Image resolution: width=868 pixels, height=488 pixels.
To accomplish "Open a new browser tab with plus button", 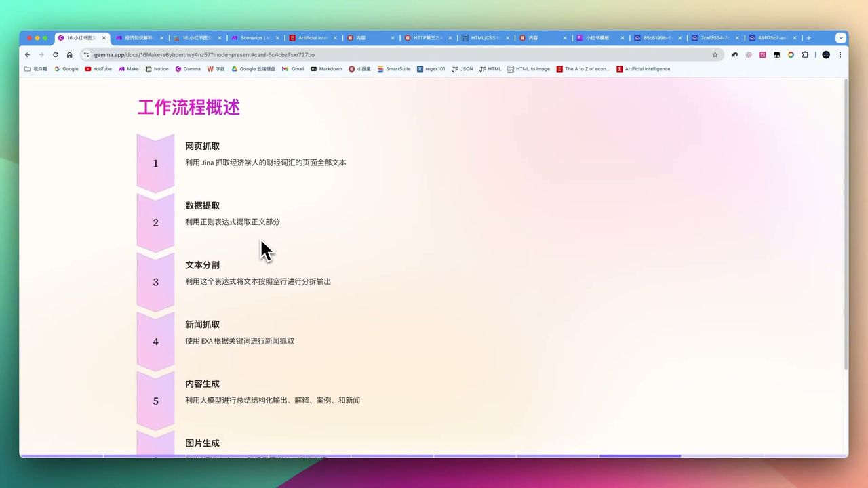I will (x=808, y=37).
